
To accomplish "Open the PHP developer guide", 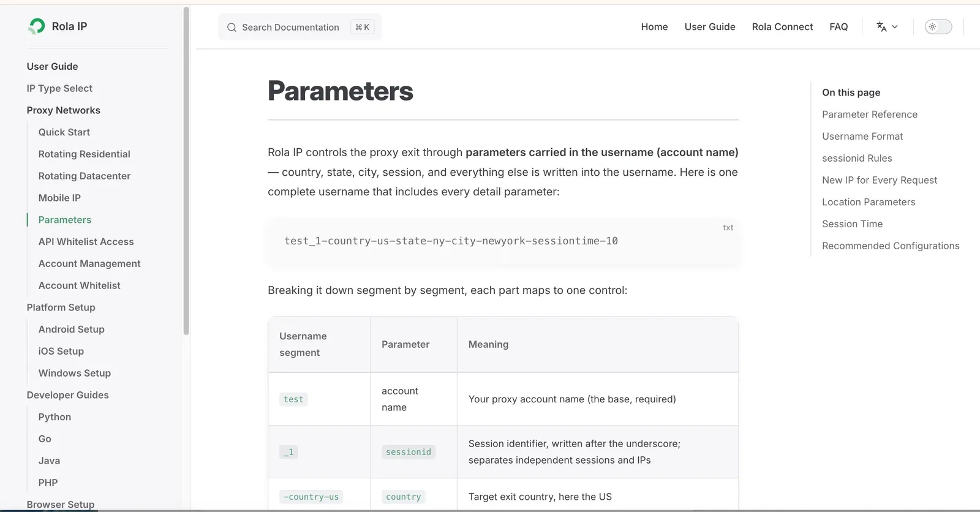I will [48, 483].
